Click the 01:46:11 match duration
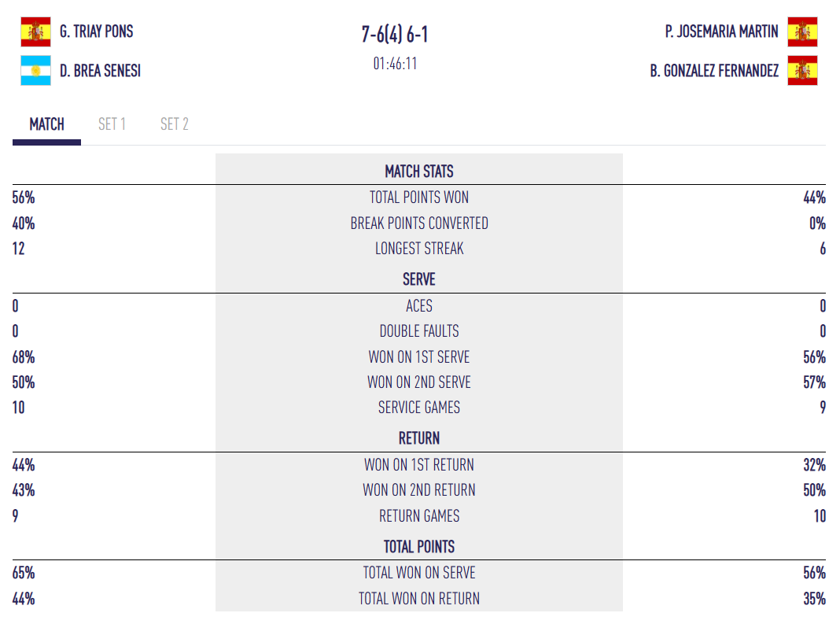The width and height of the screenshot is (840, 624). pos(395,64)
